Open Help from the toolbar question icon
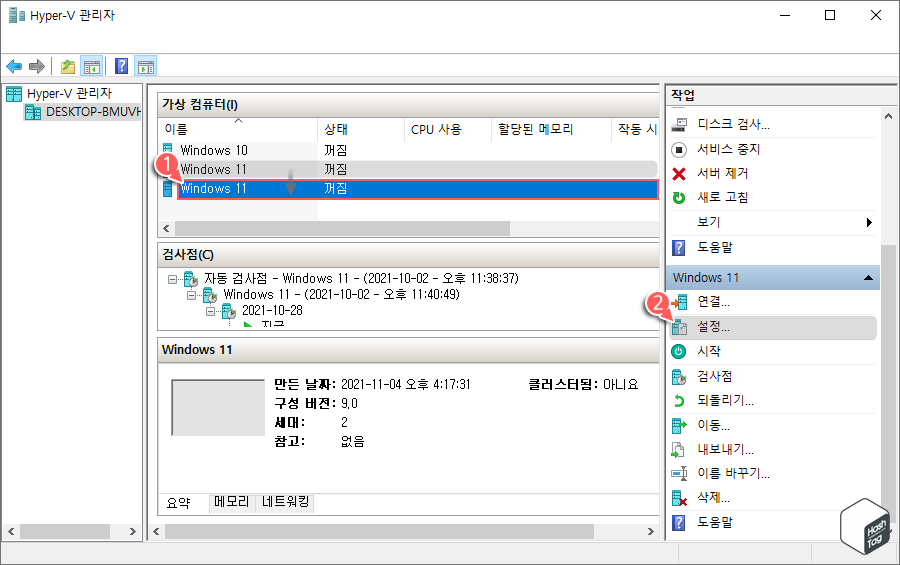 pyautogui.click(x=122, y=66)
